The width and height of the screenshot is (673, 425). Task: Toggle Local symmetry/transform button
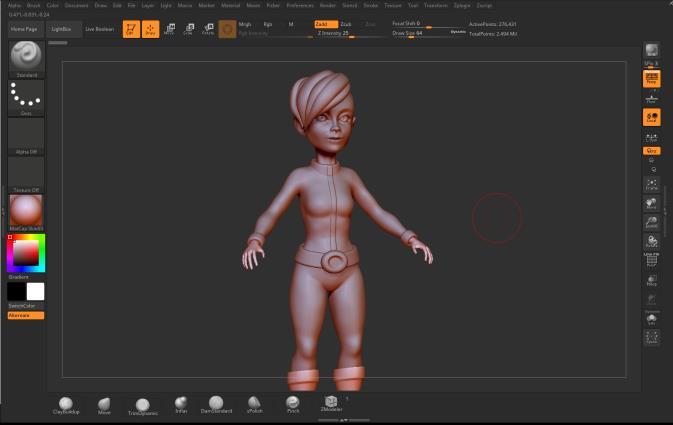[652, 117]
